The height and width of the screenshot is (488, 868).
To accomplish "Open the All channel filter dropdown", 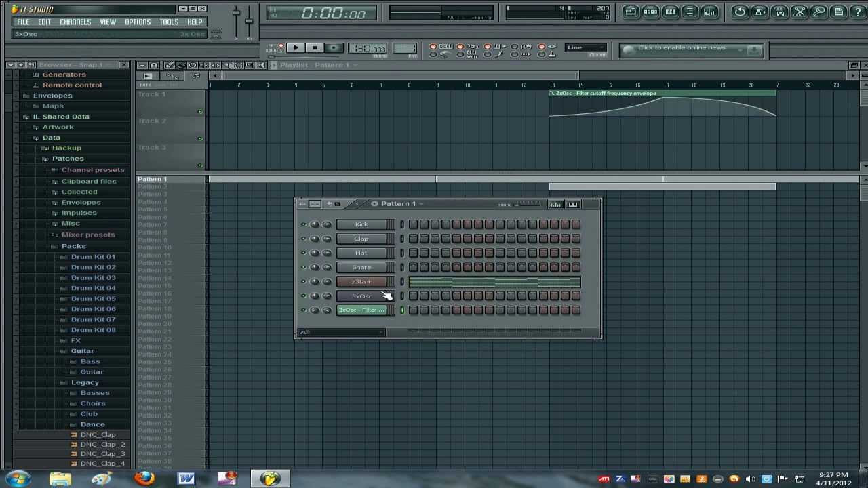I will (x=342, y=332).
